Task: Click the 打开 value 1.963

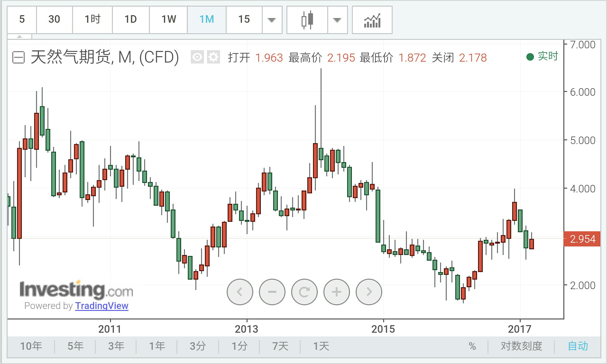Action: 269,58
